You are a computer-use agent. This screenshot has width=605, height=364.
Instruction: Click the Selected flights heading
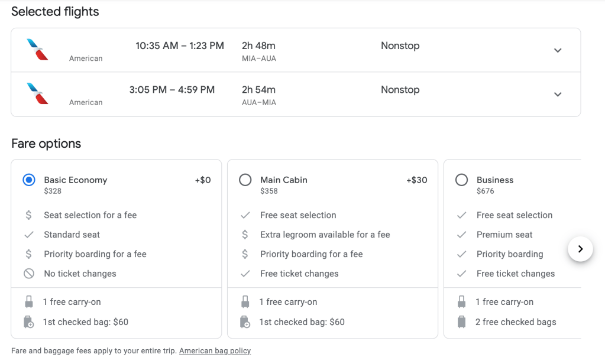coord(55,12)
